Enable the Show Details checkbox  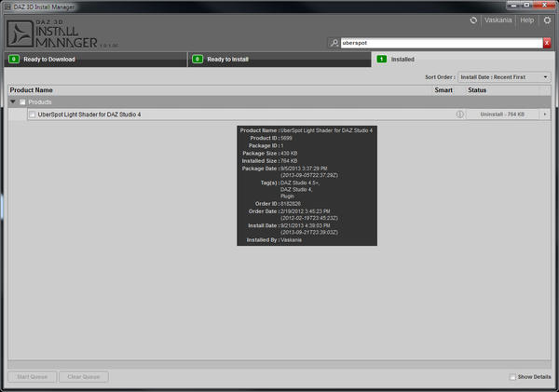(512, 377)
